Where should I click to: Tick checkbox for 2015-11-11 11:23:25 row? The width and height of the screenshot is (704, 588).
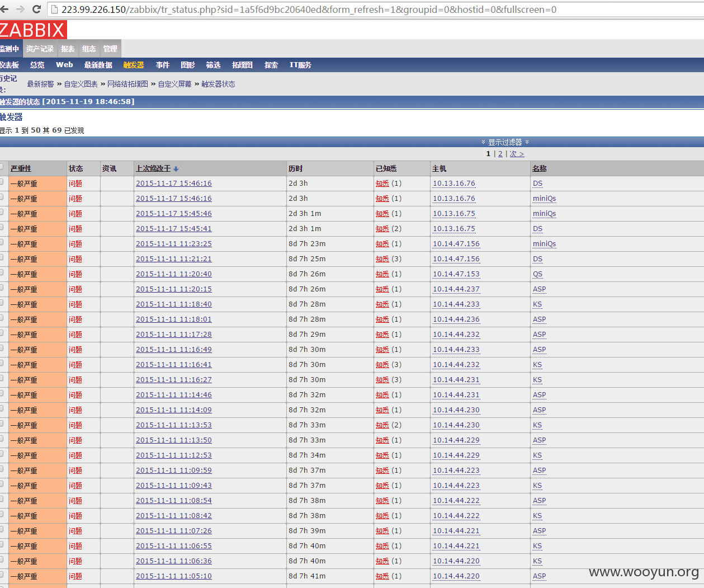coord(2,243)
